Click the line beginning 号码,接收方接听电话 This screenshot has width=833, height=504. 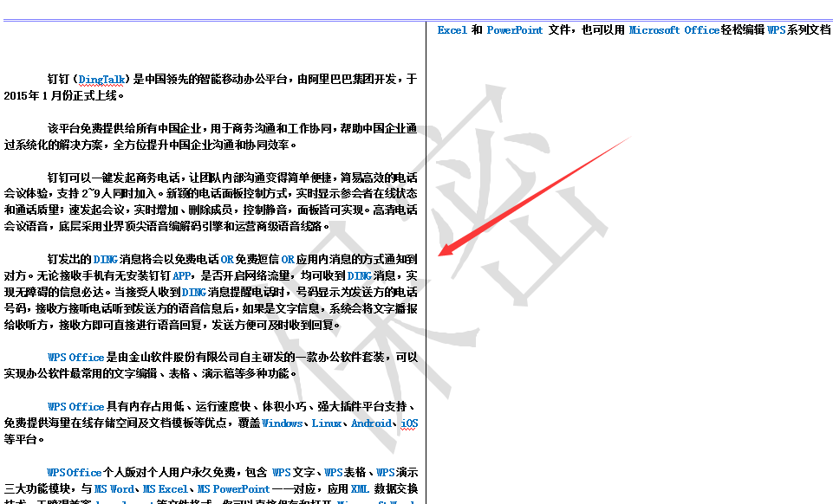(211, 309)
